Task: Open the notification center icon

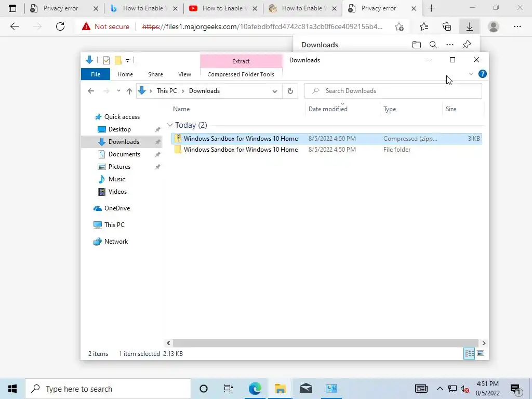Action: (x=516, y=389)
